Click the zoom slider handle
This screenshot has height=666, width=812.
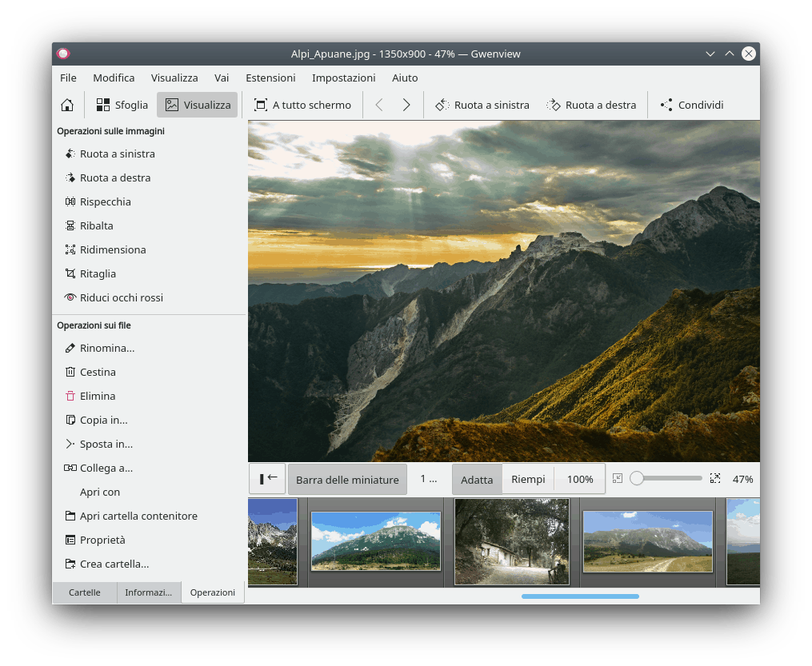[637, 479]
